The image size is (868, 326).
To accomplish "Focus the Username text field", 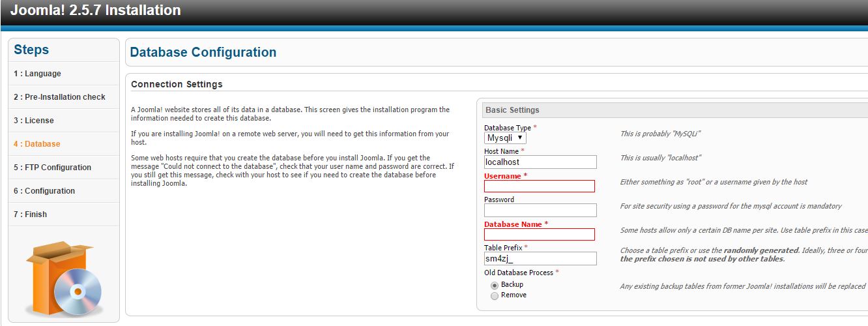I will (x=540, y=186).
